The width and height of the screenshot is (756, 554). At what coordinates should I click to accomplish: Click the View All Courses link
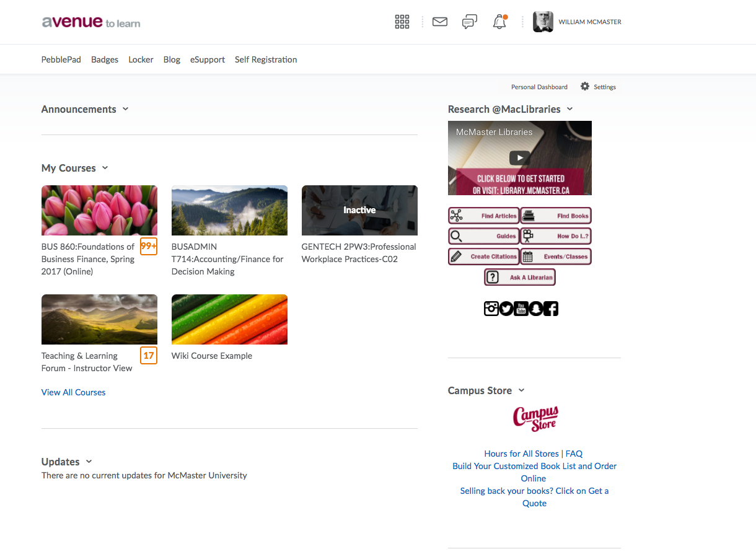click(73, 392)
